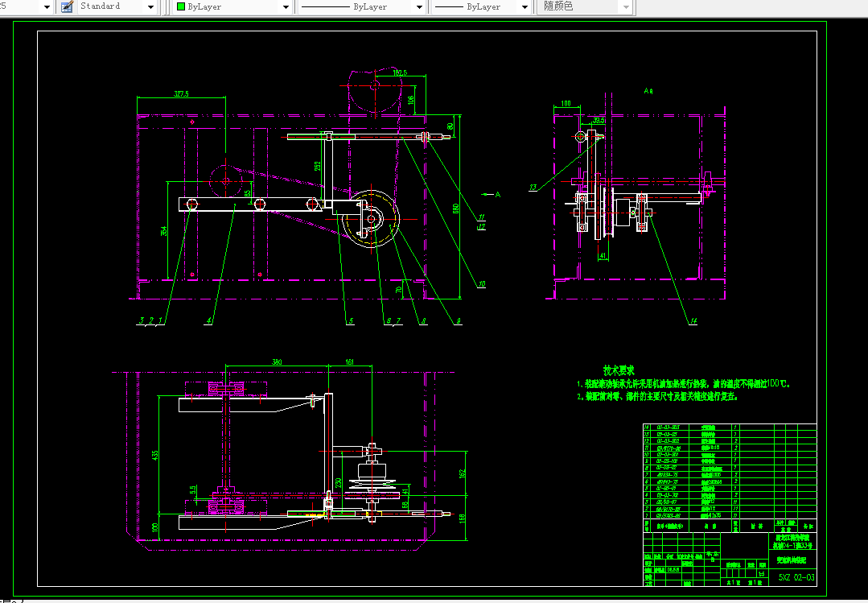Screen dimensions: 868x603
Task: Click the part balloon number 4
Action: pyautogui.click(x=208, y=320)
